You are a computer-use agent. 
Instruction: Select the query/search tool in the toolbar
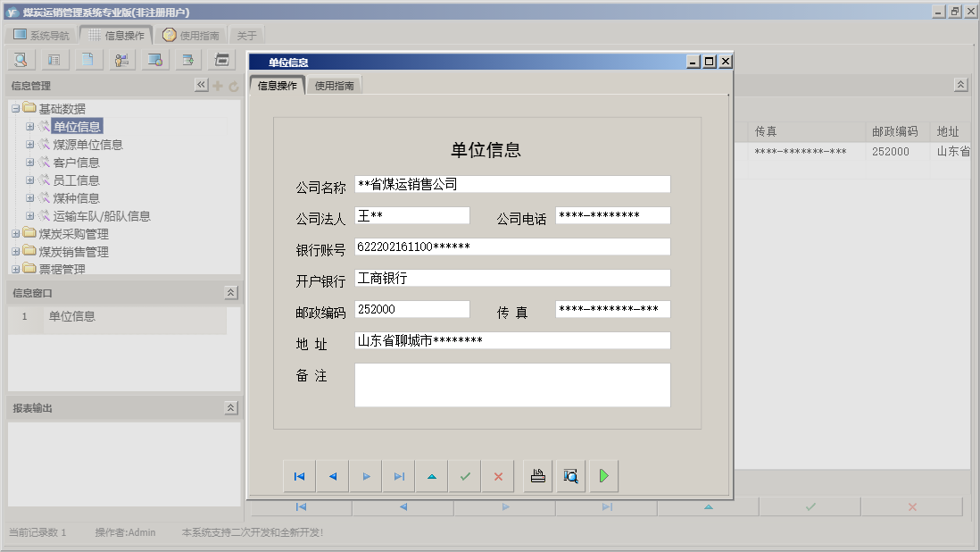click(21, 59)
